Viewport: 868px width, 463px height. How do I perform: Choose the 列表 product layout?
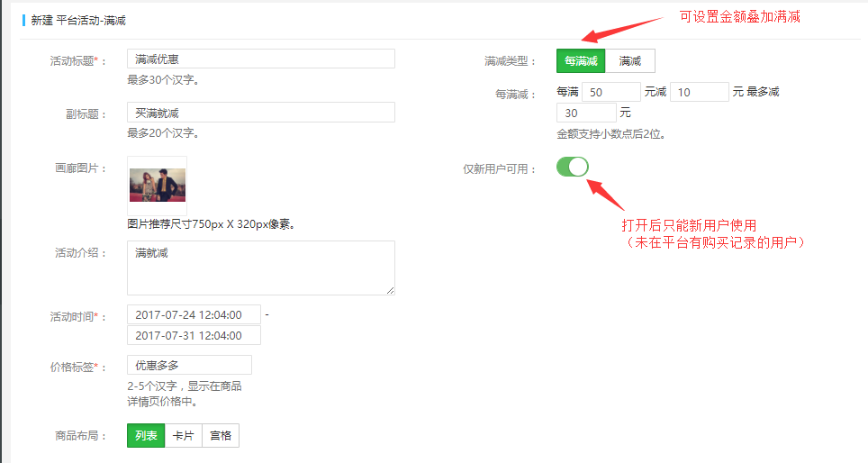click(x=146, y=436)
